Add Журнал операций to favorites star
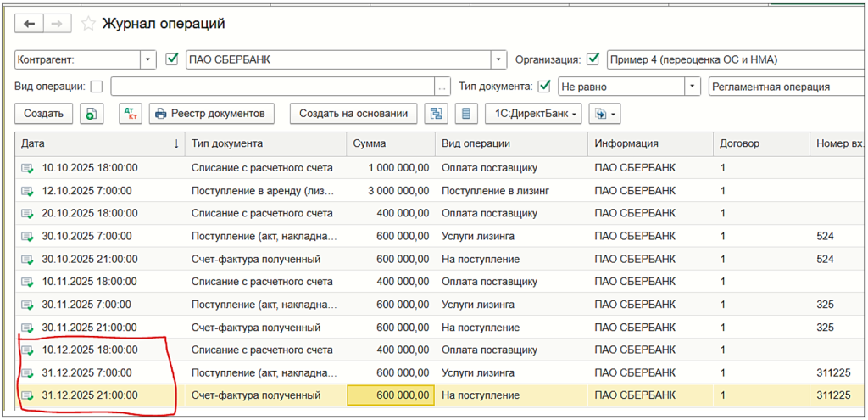868x420 pixels. click(x=88, y=24)
